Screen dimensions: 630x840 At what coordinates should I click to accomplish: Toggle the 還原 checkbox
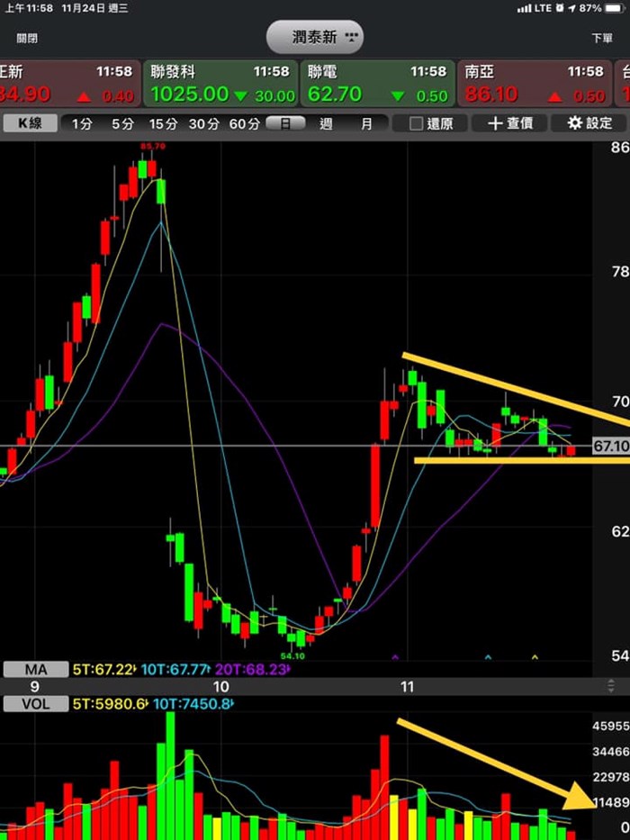(x=431, y=124)
